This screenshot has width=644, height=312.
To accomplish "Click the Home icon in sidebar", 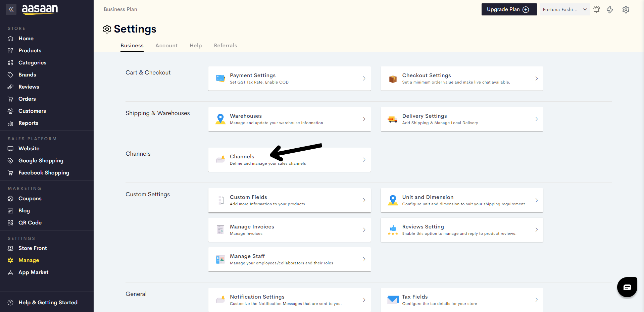I will click(10, 39).
